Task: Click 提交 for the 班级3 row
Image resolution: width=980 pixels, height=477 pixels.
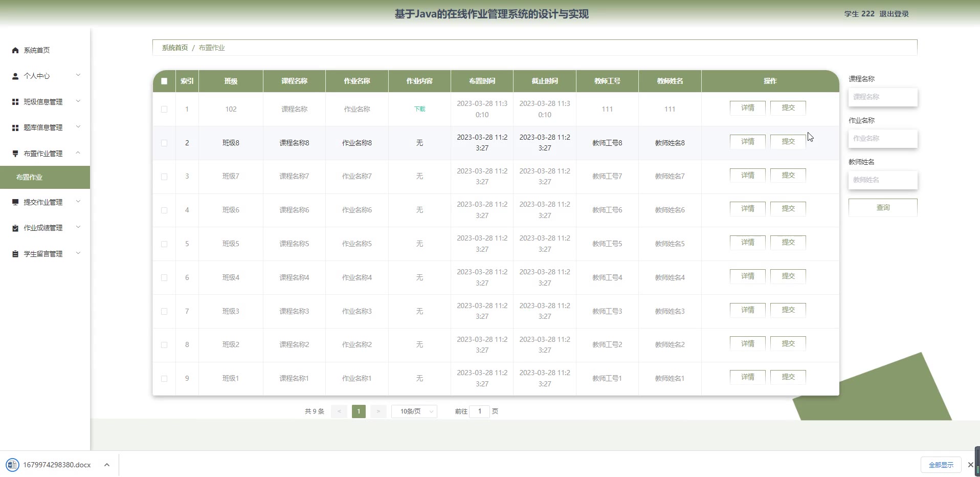Action: tap(788, 310)
